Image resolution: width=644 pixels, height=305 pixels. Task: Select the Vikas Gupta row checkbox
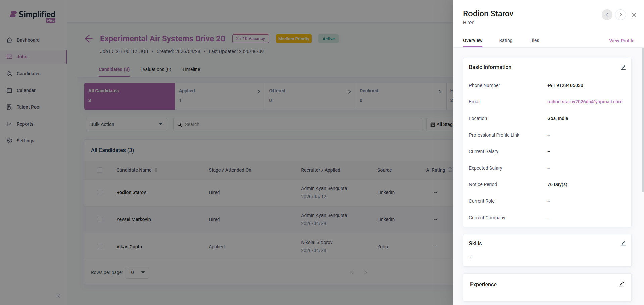100,247
